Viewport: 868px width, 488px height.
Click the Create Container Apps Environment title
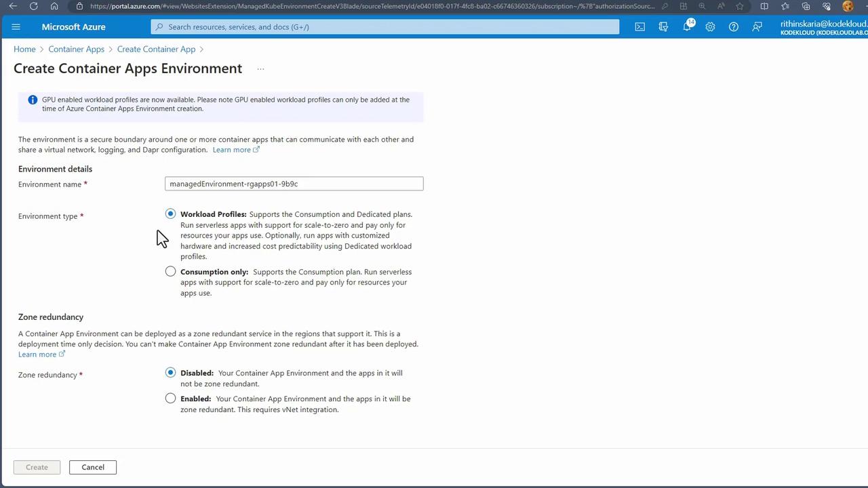coord(127,68)
